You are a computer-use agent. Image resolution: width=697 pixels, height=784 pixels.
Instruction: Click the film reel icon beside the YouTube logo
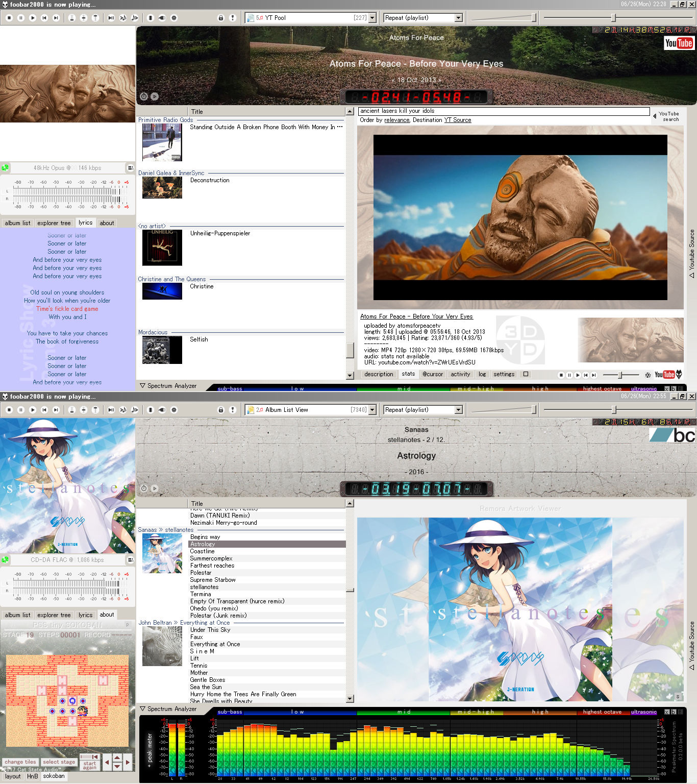(x=648, y=375)
